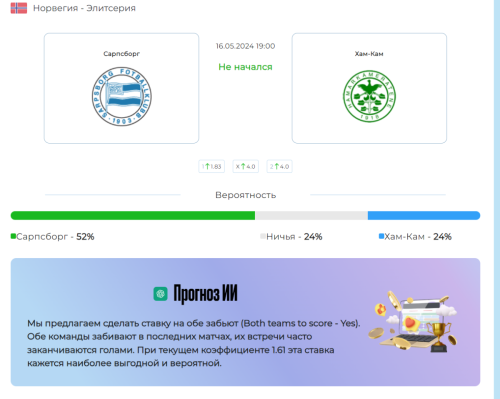The width and height of the screenshot is (500, 399).
Task: Select the Хам-Кам team name
Action: pyautogui.click(x=369, y=54)
